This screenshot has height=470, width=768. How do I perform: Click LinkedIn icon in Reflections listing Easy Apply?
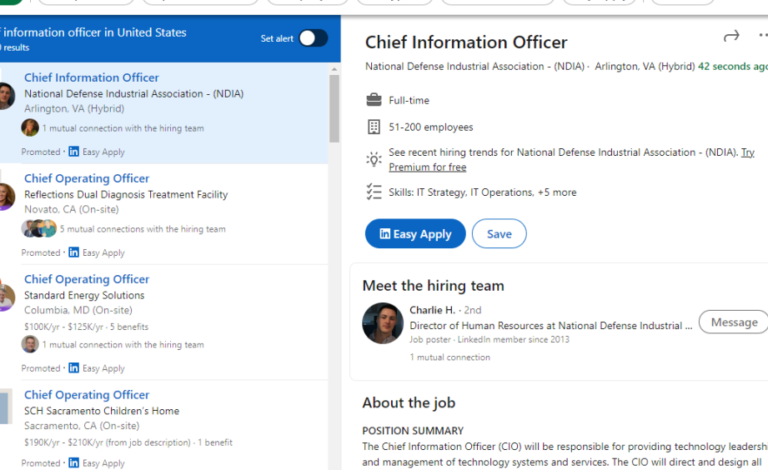tap(73, 252)
